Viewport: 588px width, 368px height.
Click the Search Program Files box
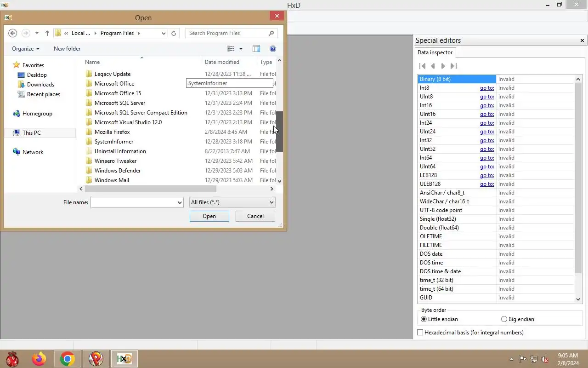(x=226, y=33)
